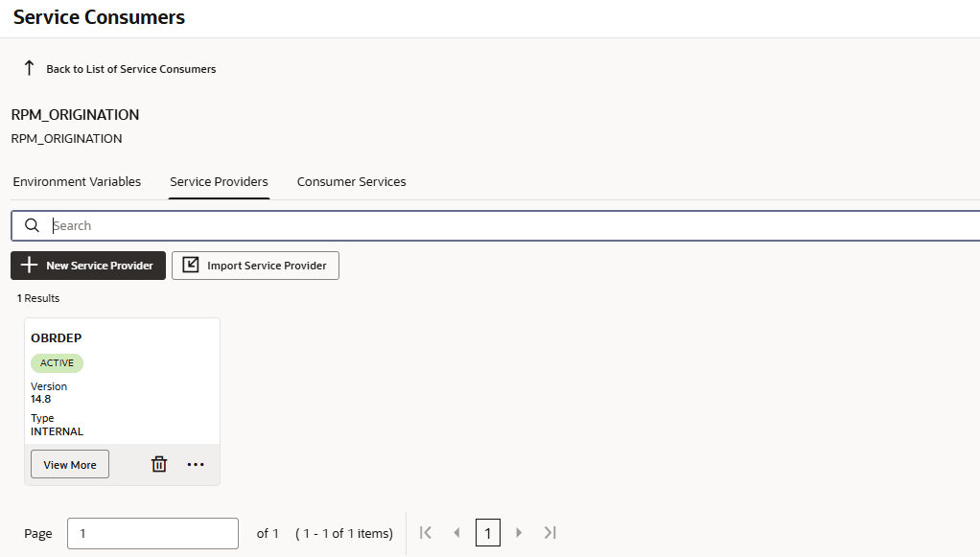This screenshot has width=980, height=557.
Task: Switch to Consumer Services tab
Action: click(351, 181)
